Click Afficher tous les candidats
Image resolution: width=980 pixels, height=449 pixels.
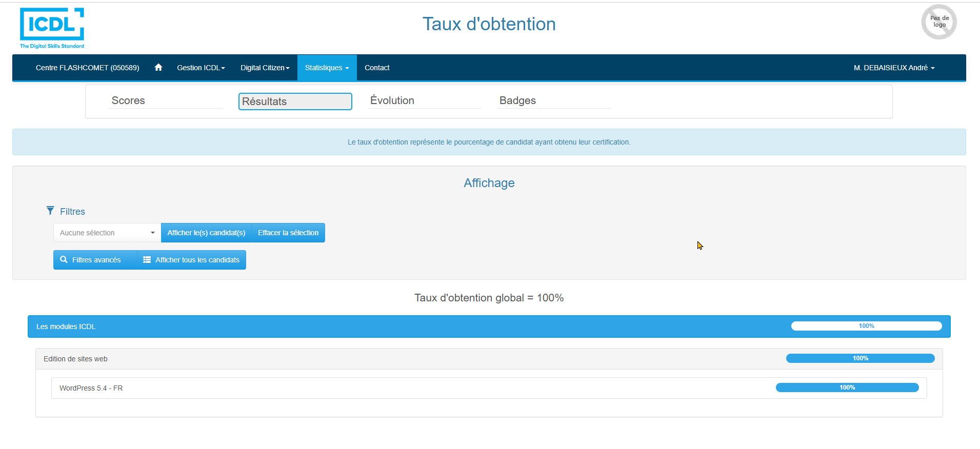click(191, 260)
